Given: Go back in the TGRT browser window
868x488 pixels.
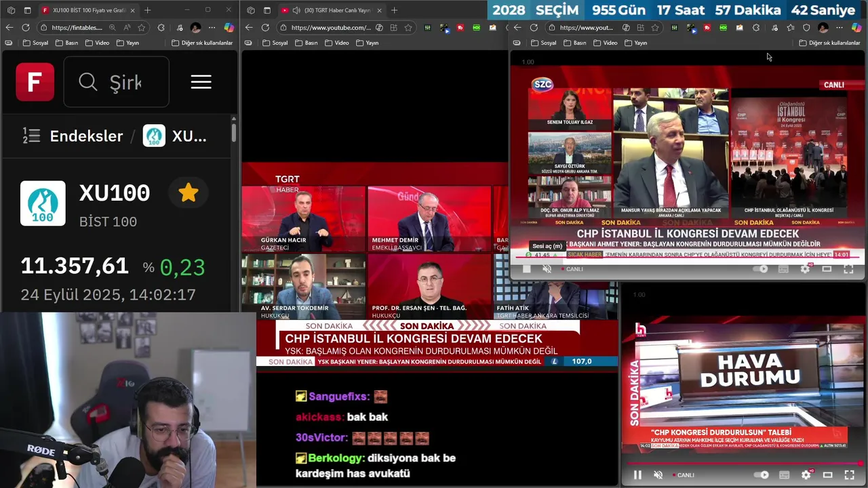Looking at the screenshot, I should coord(249,27).
